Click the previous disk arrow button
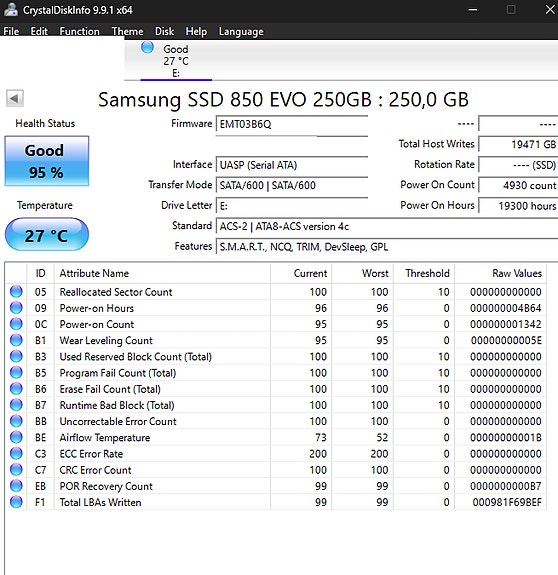This screenshot has width=558, height=575. (15, 98)
